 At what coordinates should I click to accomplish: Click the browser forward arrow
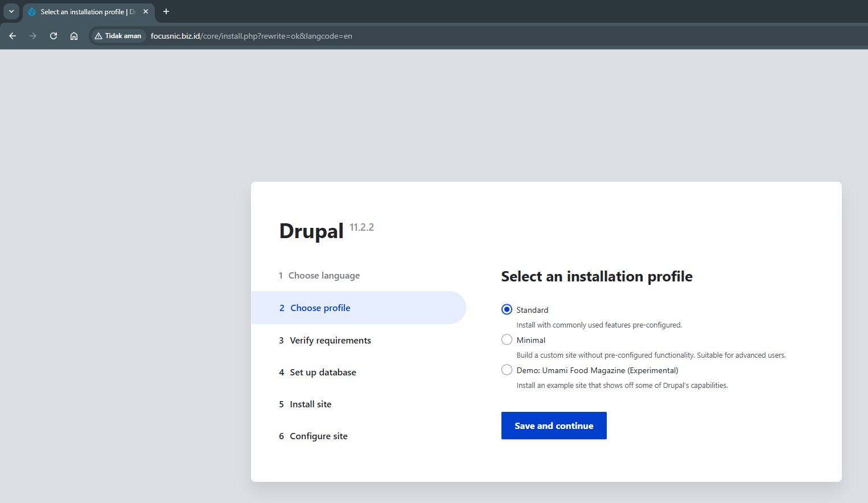pos(33,36)
